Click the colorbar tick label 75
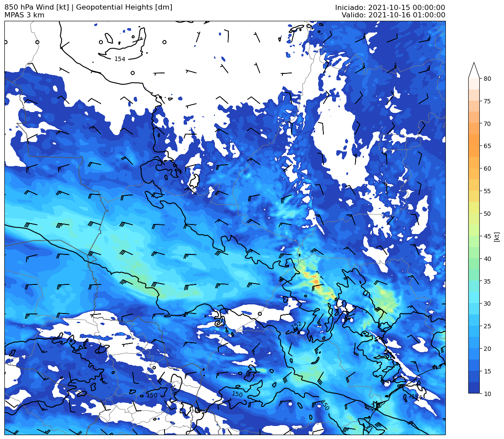Screen dimensions: 504x439 (x=487, y=101)
